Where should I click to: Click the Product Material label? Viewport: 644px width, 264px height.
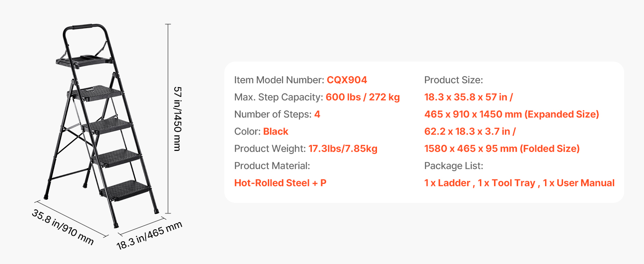click(272, 166)
